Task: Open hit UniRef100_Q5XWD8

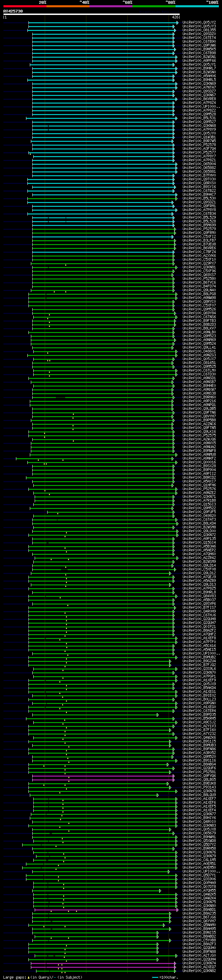Action: [x=199, y=841]
